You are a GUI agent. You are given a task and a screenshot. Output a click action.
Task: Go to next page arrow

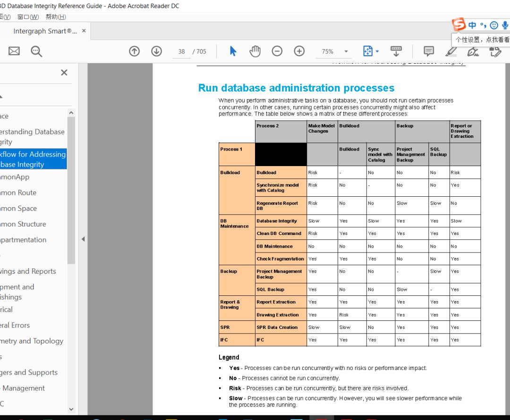pos(156,51)
